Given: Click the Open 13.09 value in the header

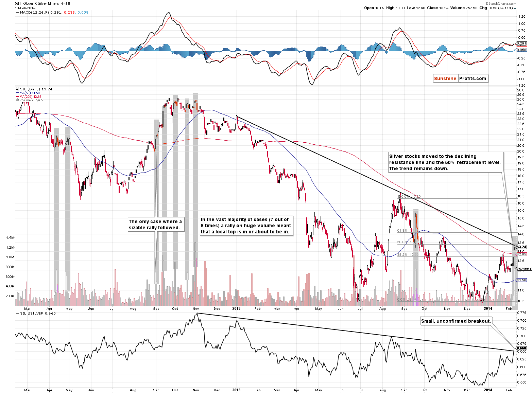Looking at the screenshot, I should 374,8.
